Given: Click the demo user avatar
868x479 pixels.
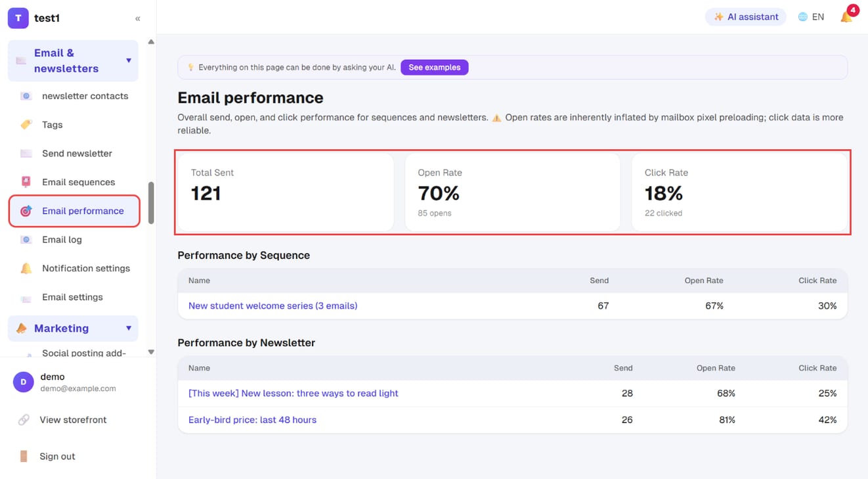Looking at the screenshot, I should pos(24,382).
